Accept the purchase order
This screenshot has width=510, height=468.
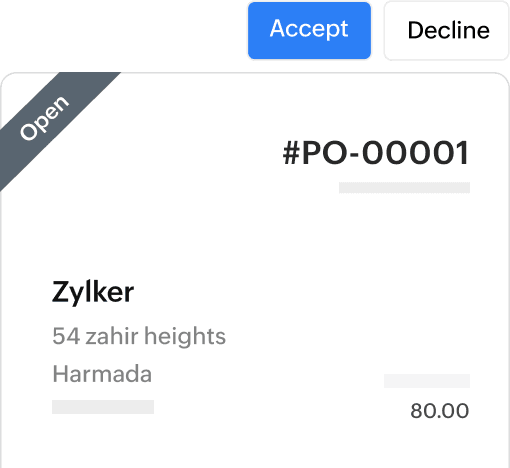pos(309,30)
